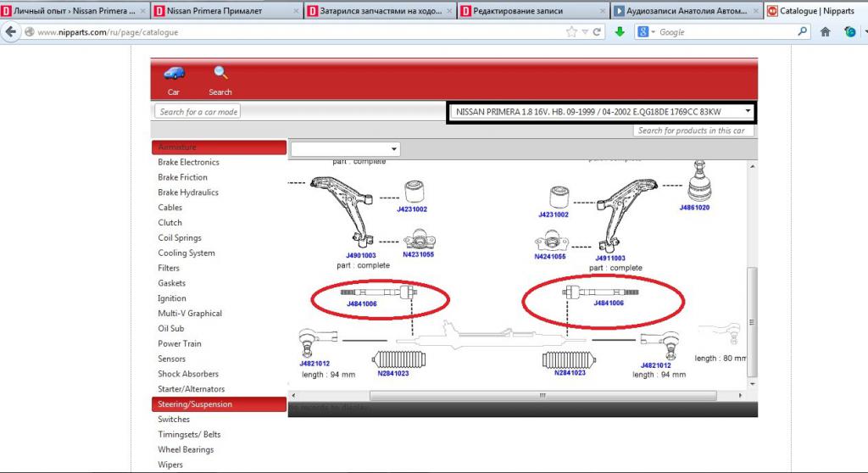Screen dimensions: 868x473
Task: Click right inner tie rod J4841006 image
Action: point(601,292)
